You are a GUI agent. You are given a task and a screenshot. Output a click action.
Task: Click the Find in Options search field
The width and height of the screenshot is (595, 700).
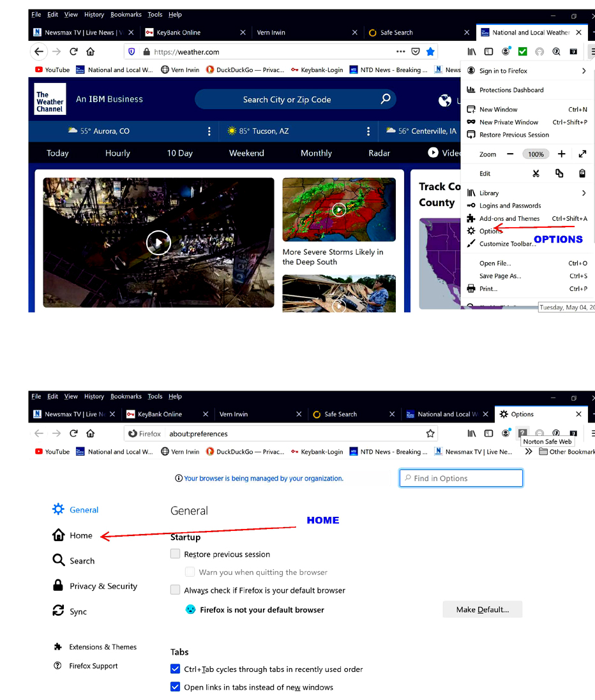tap(461, 478)
